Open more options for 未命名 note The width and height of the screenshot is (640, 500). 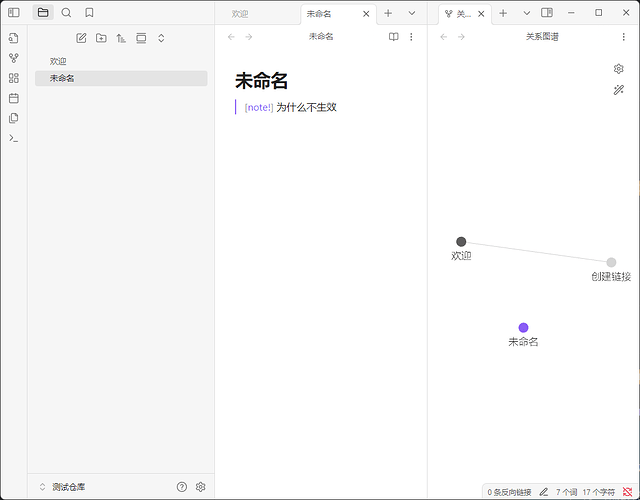click(411, 37)
